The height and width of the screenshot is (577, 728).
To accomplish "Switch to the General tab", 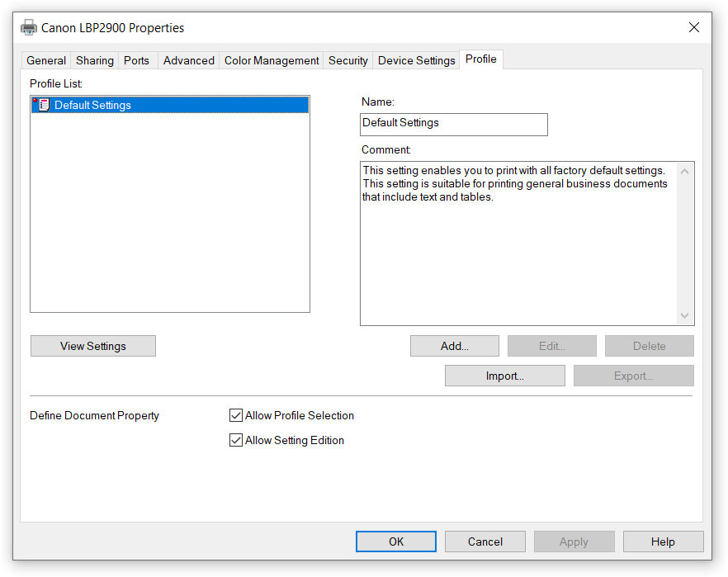I will [x=46, y=60].
